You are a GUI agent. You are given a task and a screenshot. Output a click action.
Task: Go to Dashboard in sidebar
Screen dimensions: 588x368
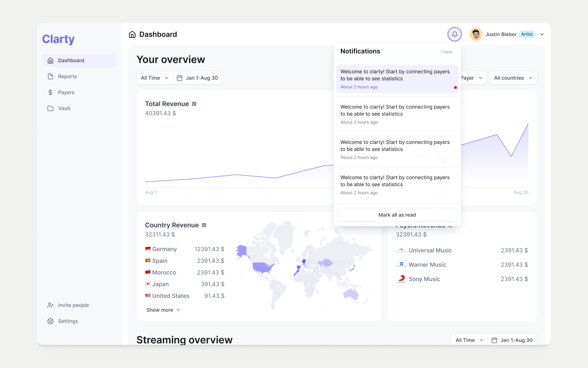tap(79, 60)
